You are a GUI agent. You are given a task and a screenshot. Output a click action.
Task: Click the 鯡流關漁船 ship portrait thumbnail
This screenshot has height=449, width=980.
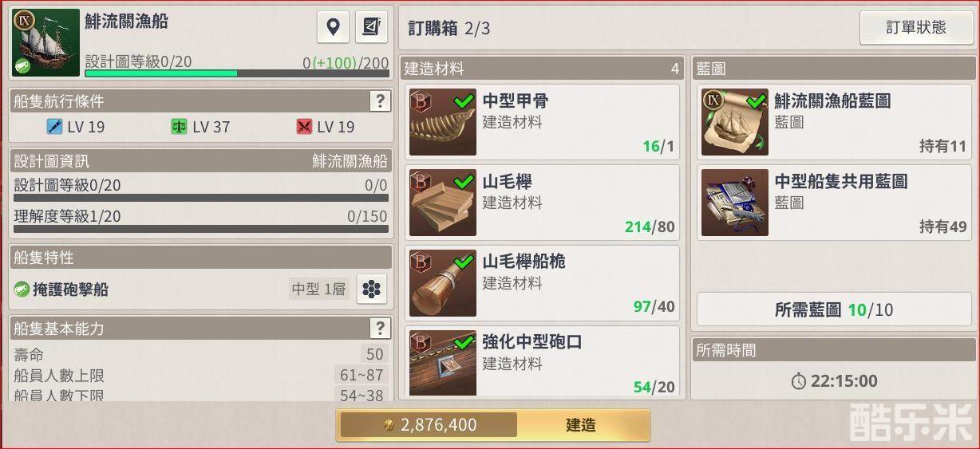coord(45,42)
